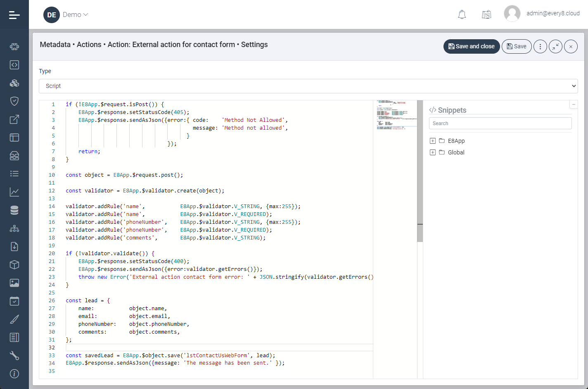Expand the E8App snippets folder

(433, 141)
